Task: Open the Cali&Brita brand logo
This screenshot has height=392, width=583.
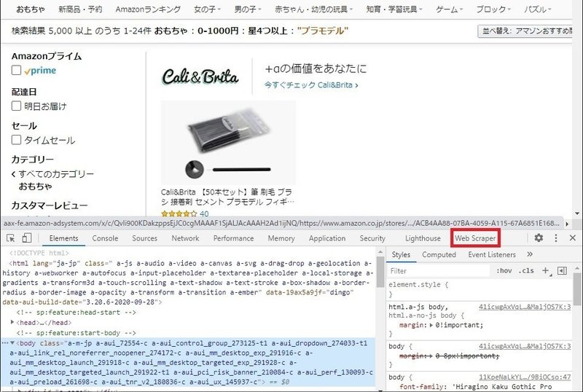Action: click(200, 77)
